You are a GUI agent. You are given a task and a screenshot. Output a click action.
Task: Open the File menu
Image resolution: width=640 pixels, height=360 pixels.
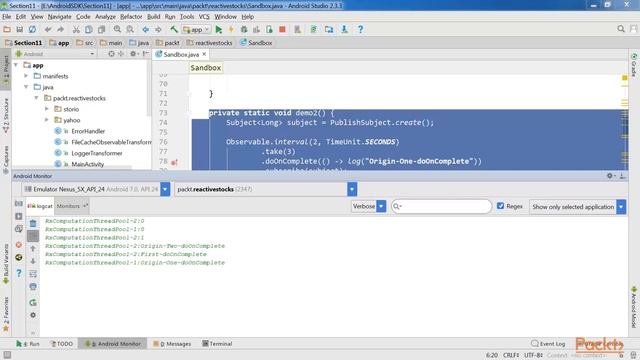tap(7, 17)
